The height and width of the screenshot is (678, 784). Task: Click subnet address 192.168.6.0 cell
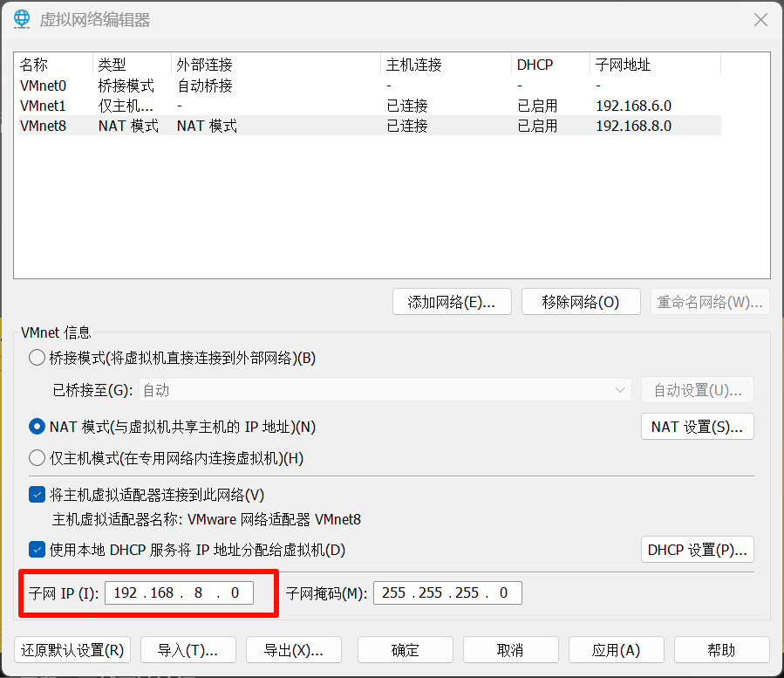pyautogui.click(x=633, y=106)
